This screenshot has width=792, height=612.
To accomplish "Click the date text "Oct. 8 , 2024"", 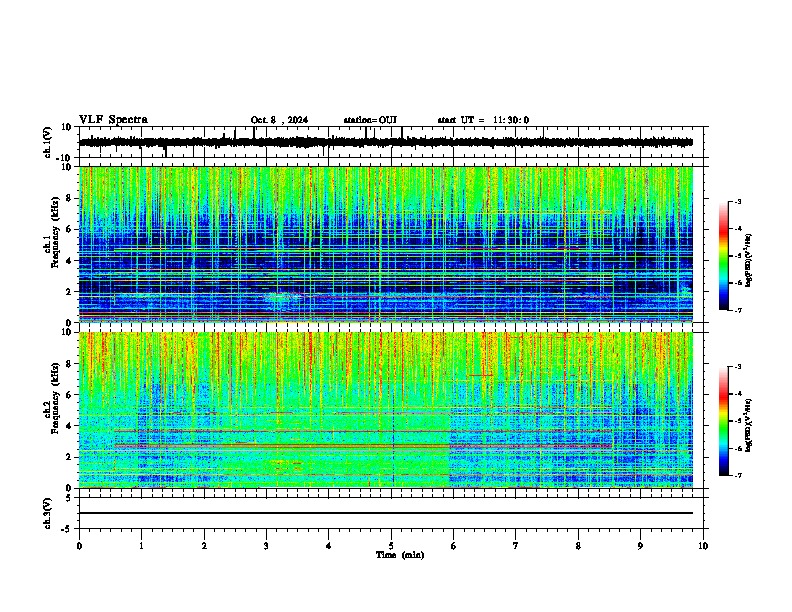I will (x=279, y=120).
